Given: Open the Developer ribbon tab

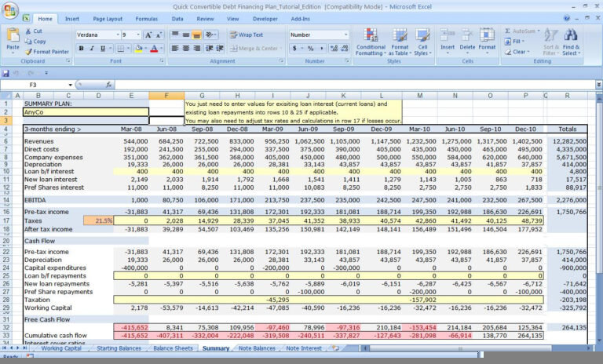Looking at the screenshot, I should pos(265,19).
